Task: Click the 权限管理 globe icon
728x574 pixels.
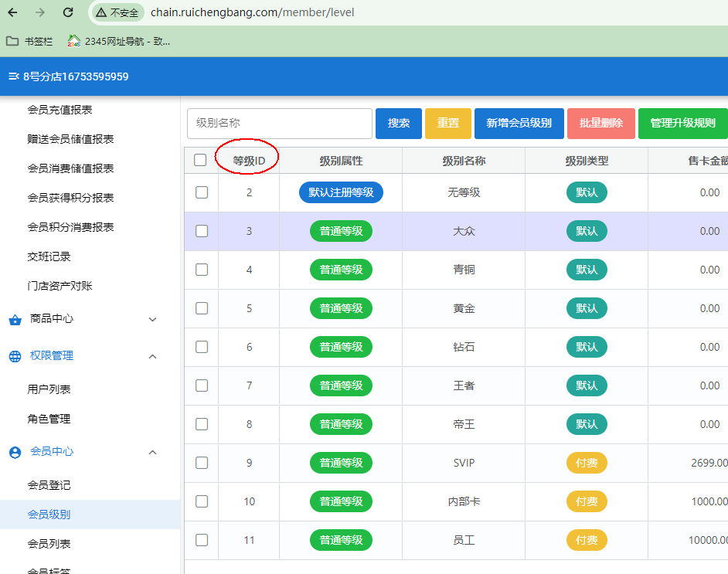Action: pos(15,356)
